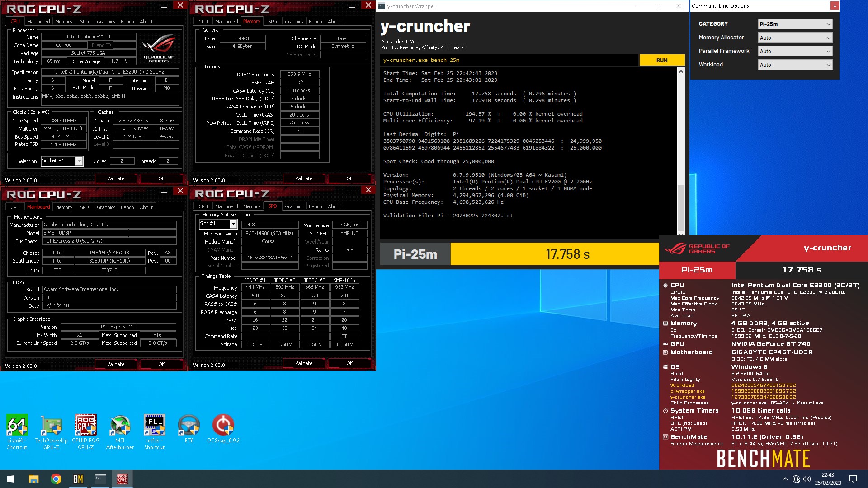Image resolution: width=868 pixels, height=488 pixels.
Task: Open the volume tray icon
Action: (x=807, y=479)
